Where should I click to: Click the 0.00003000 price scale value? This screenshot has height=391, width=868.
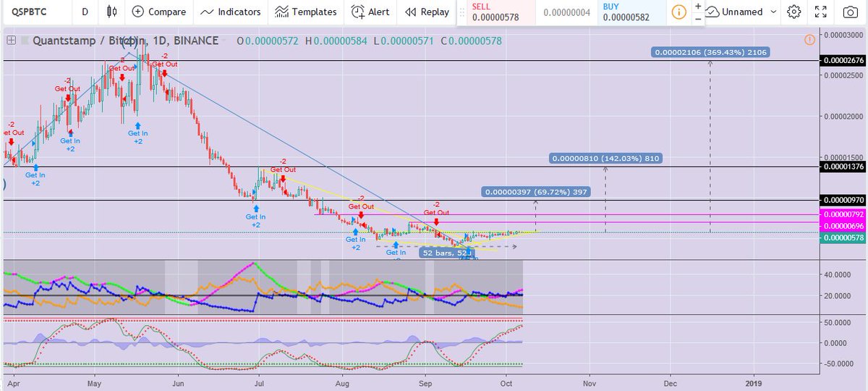[843, 35]
